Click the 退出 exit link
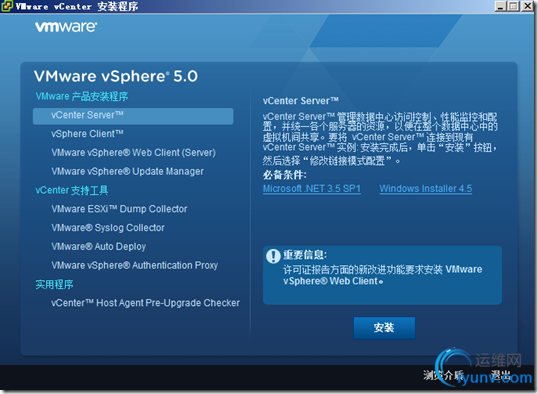Screen dimensions: 538x394 coord(500,374)
